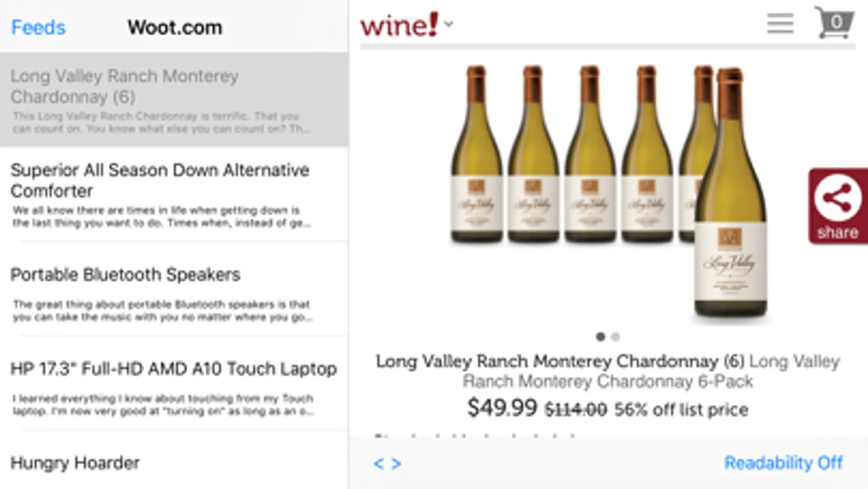The width and height of the screenshot is (868, 489).
Task: Click the wine! logo
Action: 399,25
